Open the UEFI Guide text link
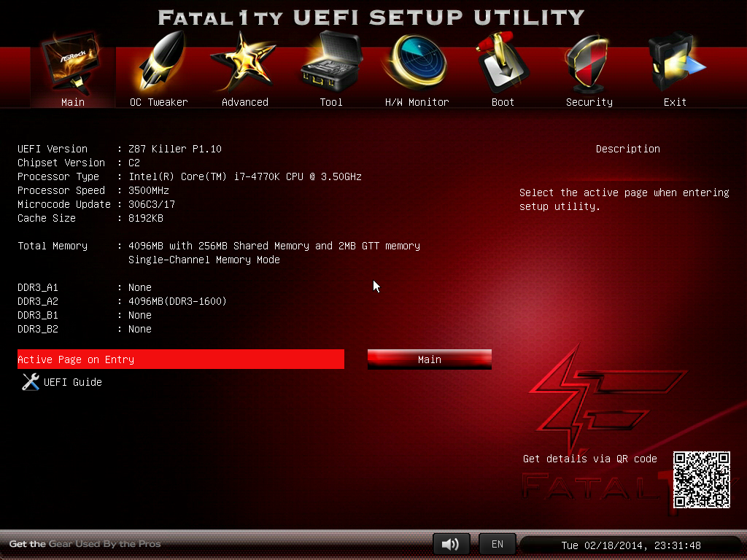The height and width of the screenshot is (560, 747). [73, 382]
